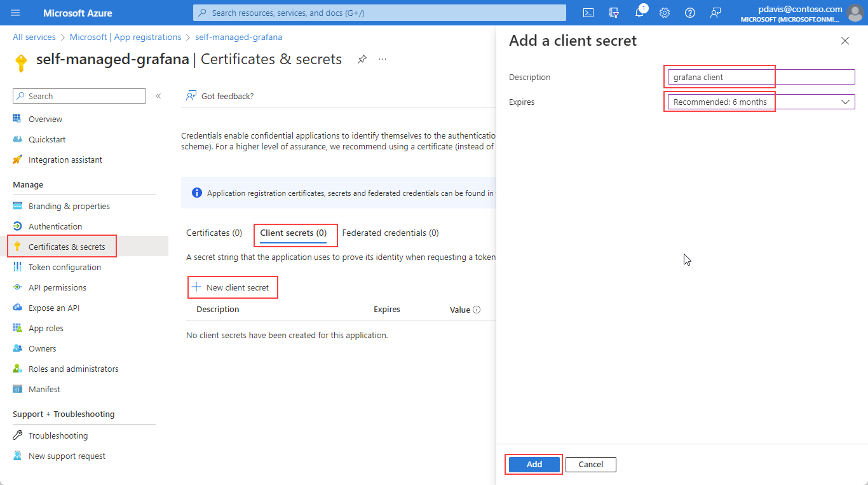
Task: Open the App roles label
Action: (46, 328)
